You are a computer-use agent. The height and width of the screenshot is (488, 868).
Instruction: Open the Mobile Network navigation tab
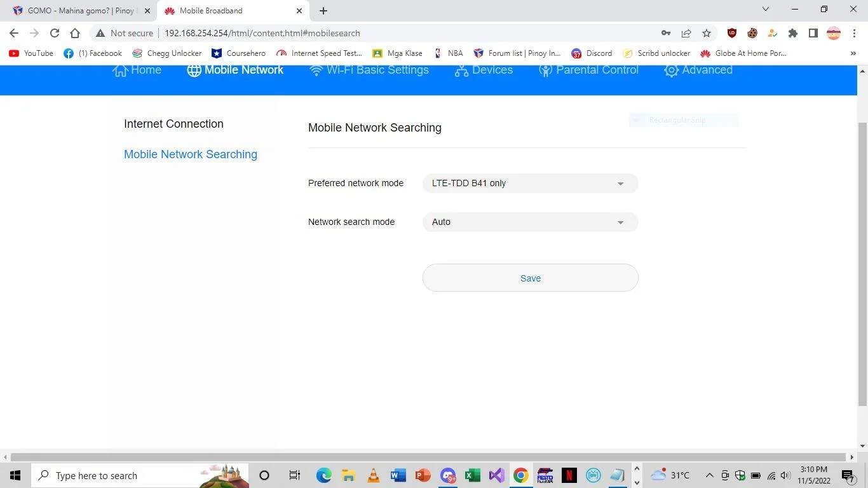point(235,70)
